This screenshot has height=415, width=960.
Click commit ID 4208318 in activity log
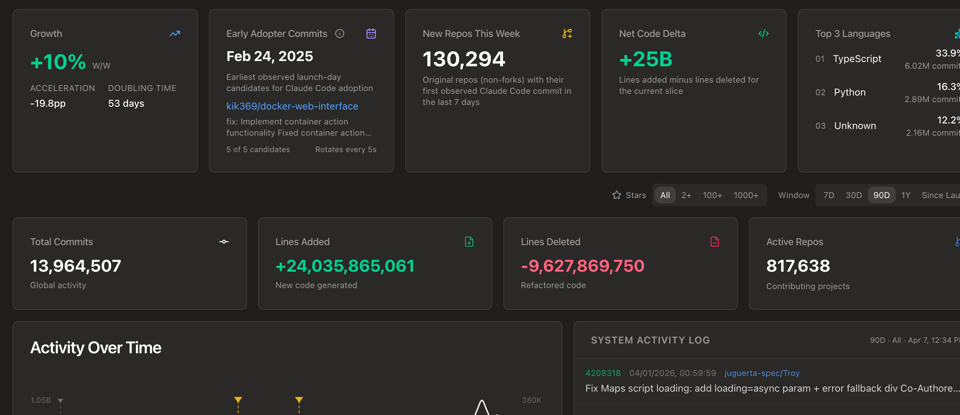point(603,373)
